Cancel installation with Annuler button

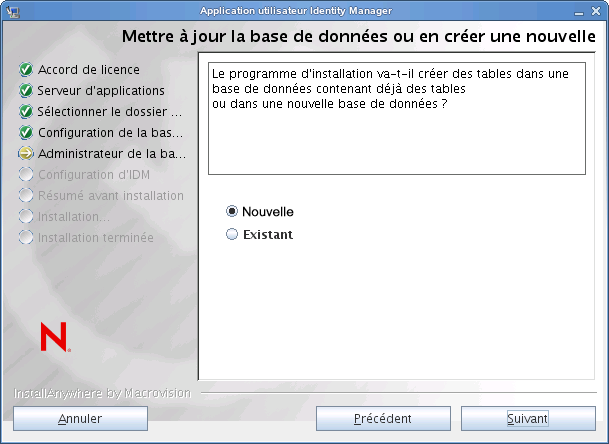80,418
